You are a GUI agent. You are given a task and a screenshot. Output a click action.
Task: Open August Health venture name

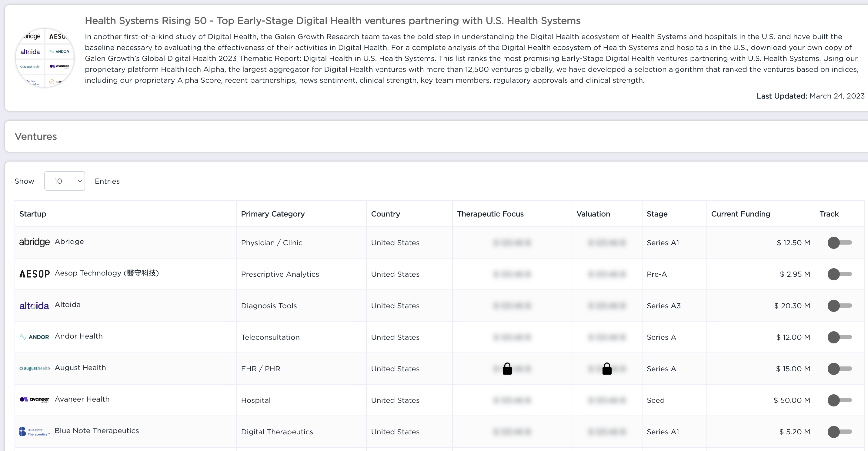[80, 367]
